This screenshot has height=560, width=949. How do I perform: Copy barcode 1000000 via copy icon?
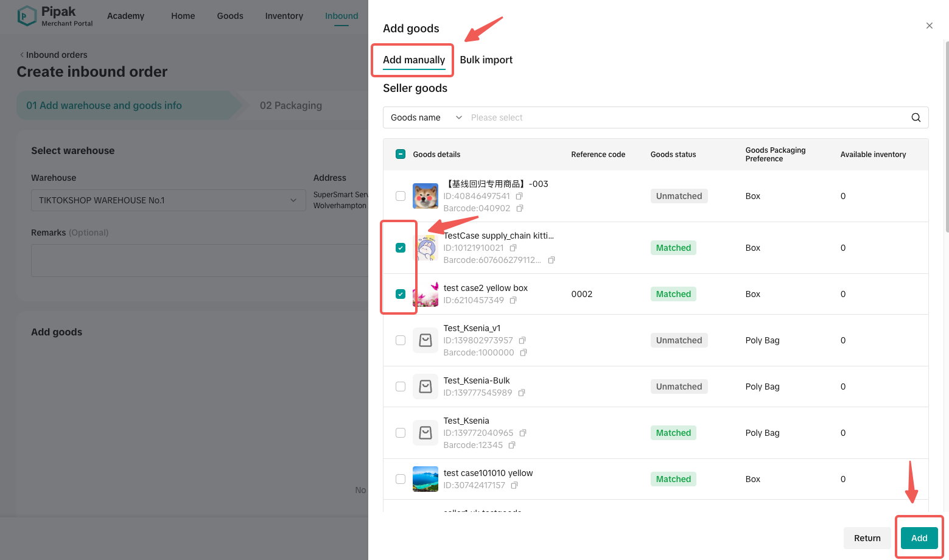(524, 353)
